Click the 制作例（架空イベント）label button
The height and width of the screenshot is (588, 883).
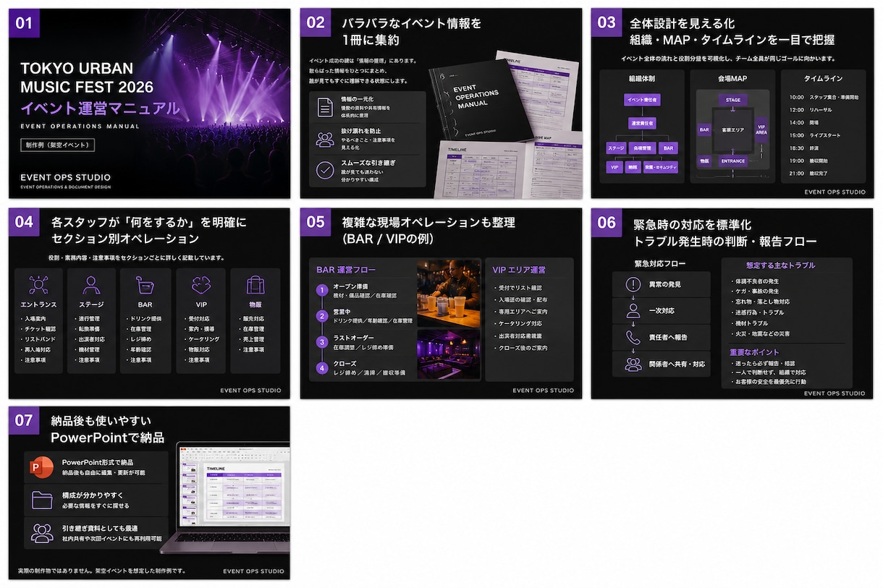click(57, 145)
